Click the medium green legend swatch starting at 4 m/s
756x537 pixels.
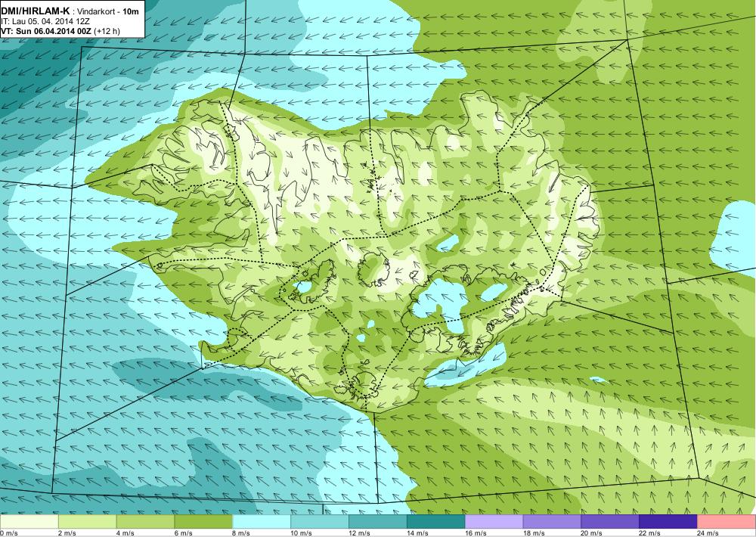coord(146,522)
